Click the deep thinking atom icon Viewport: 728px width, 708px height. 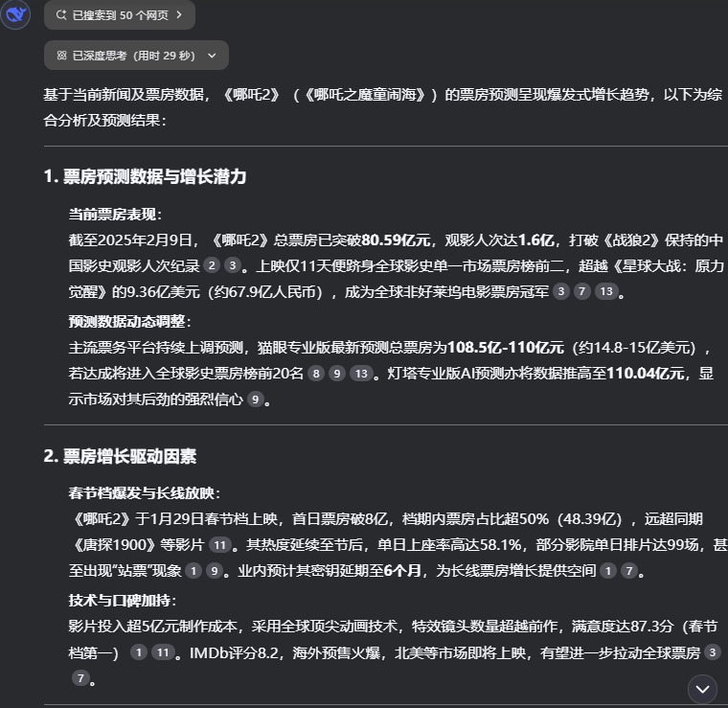61,56
